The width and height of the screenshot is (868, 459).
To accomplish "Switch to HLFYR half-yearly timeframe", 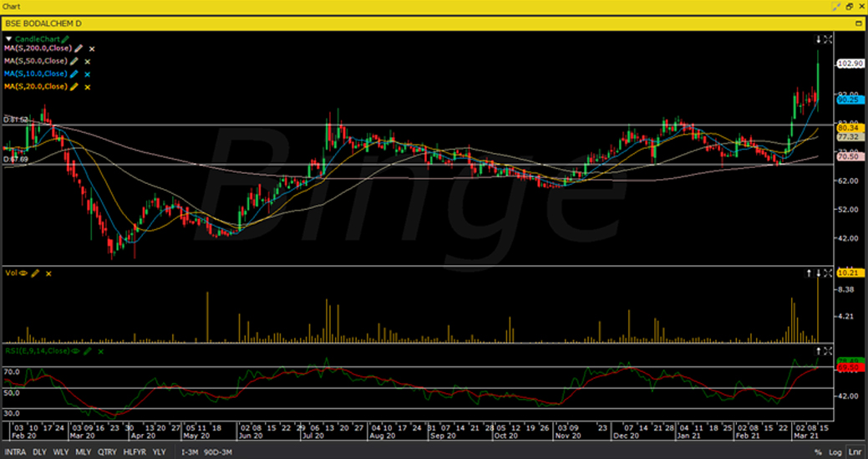I will click(135, 452).
